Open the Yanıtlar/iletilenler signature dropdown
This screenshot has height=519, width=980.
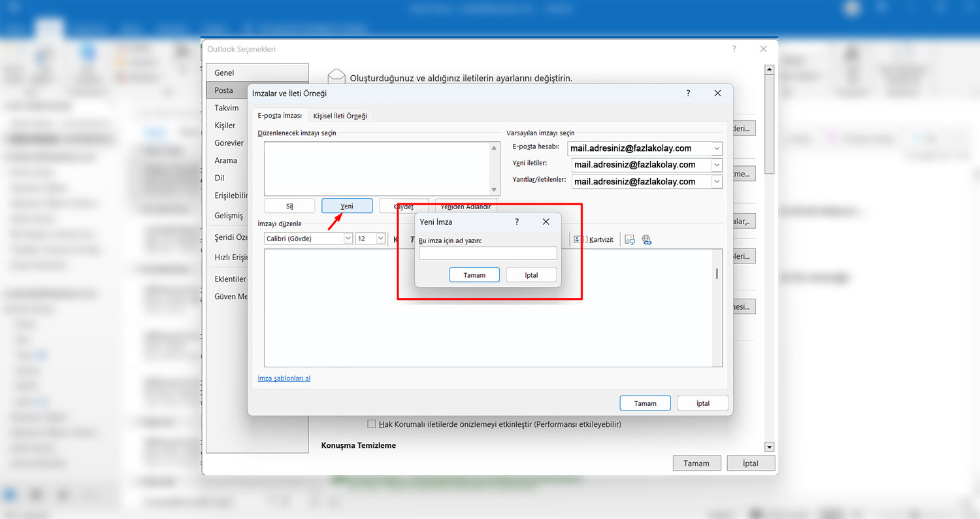(x=717, y=182)
